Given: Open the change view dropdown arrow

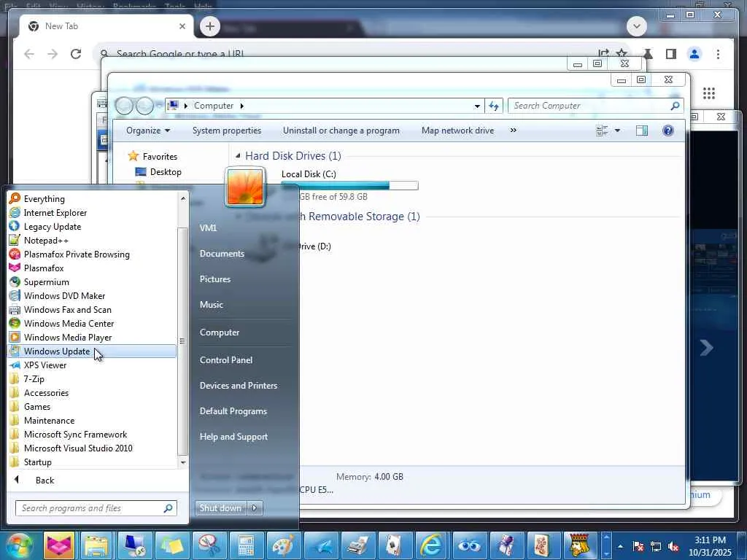Looking at the screenshot, I should 617,131.
